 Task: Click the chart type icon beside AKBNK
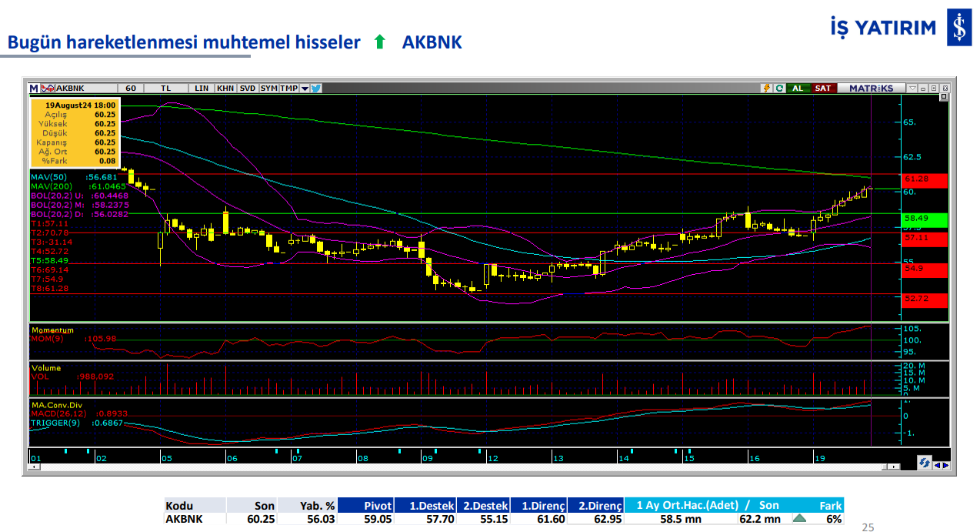point(48,89)
